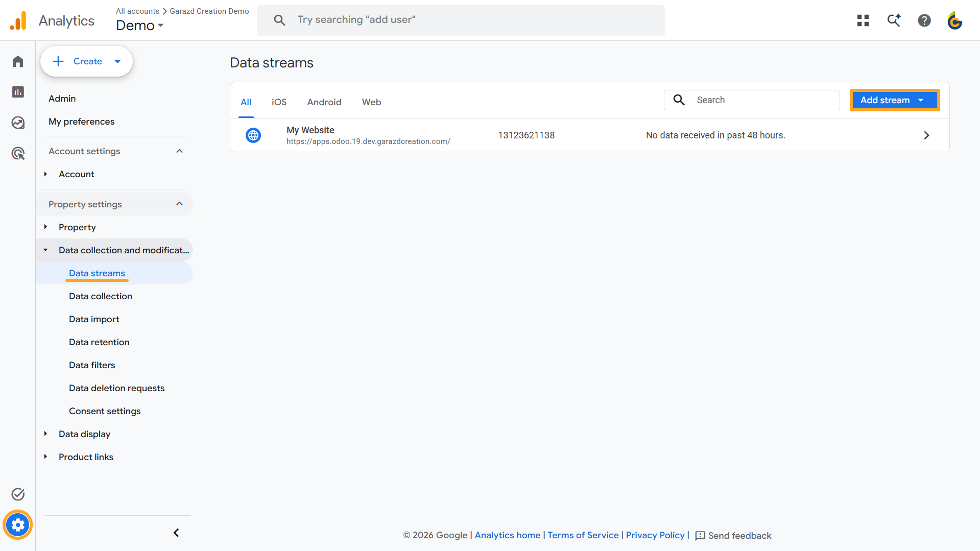The image size is (980, 551).
Task: Open Data deletion requests
Action: pos(116,388)
